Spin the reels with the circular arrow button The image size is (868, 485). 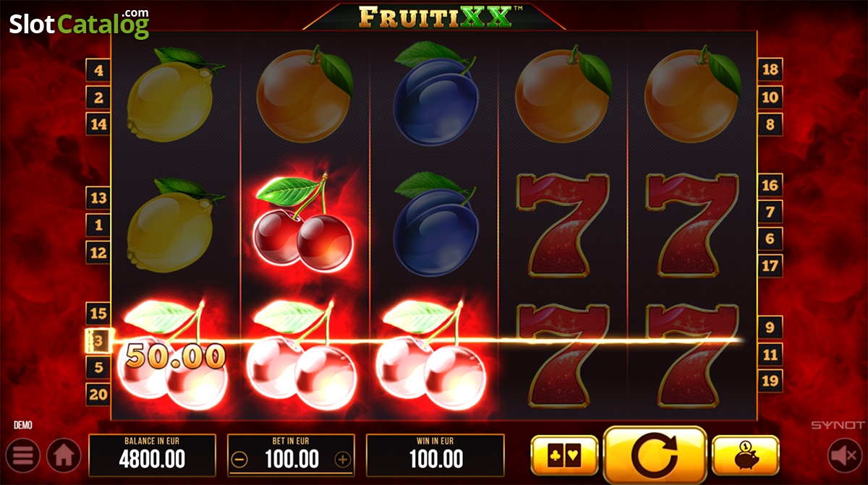tap(655, 455)
